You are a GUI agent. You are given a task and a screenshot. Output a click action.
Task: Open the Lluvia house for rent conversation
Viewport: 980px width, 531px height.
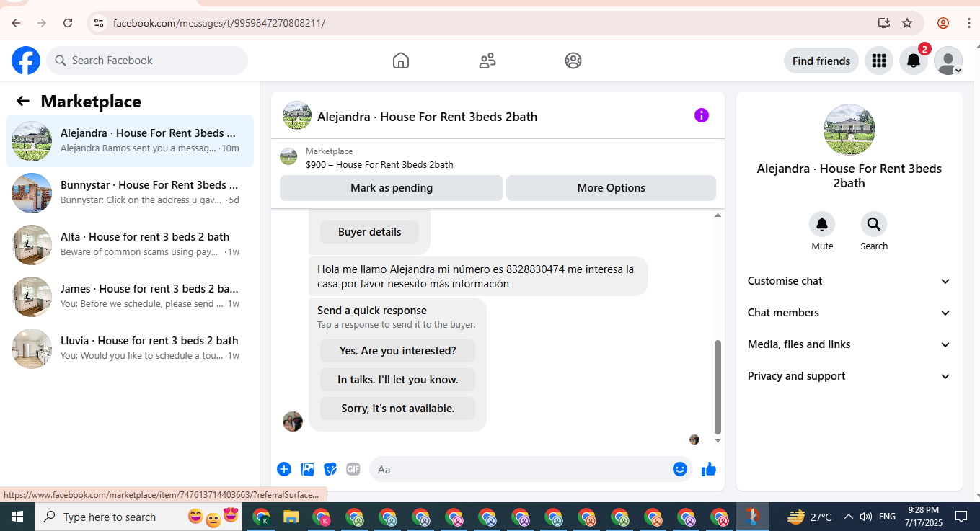[130, 349]
